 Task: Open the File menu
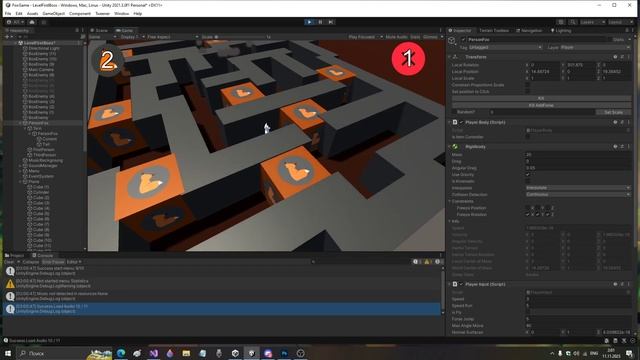[x=8, y=13]
